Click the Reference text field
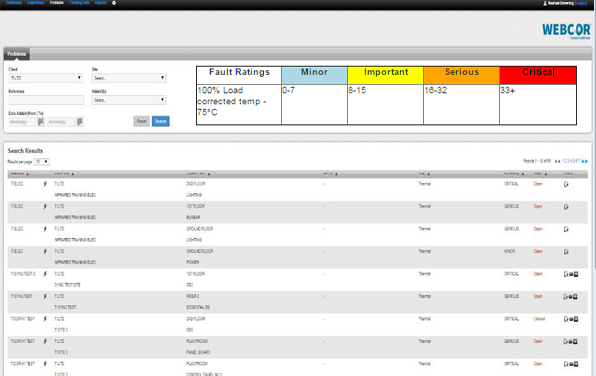The width and height of the screenshot is (596, 376). click(46, 100)
